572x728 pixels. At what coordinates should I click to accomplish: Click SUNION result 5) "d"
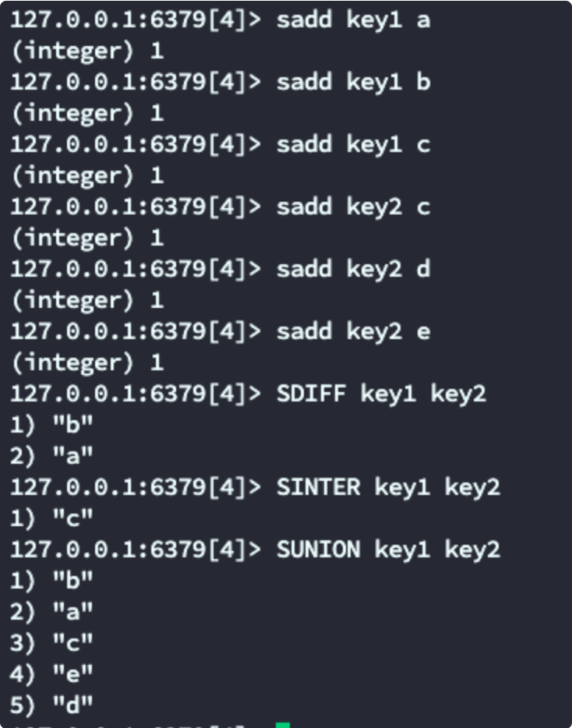click(x=51, y=705)
